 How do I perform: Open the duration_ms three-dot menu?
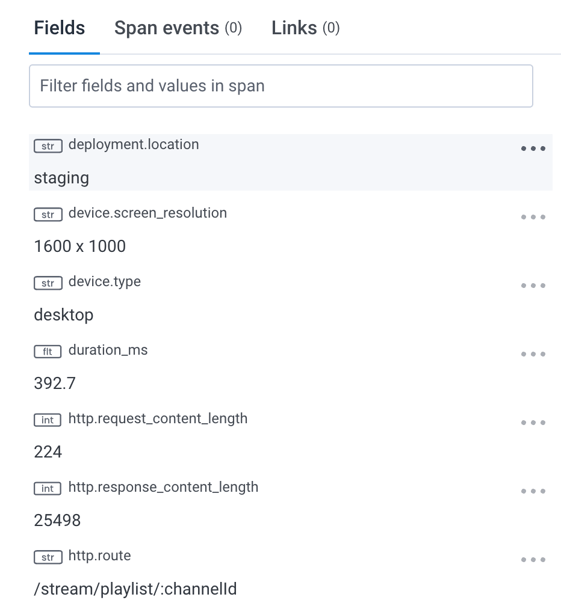click(x=533, y=354)
